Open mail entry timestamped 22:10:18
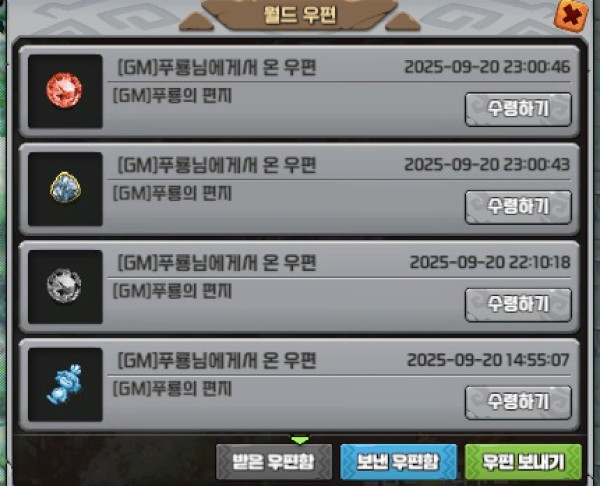The width and height of the screenshot is (600, 486). click(x=299, y=287)
